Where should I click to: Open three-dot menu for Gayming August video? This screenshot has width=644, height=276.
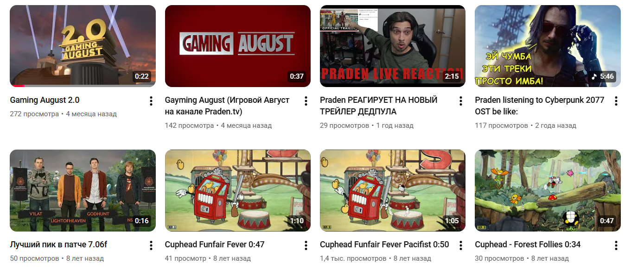click(x=306, y=101)
